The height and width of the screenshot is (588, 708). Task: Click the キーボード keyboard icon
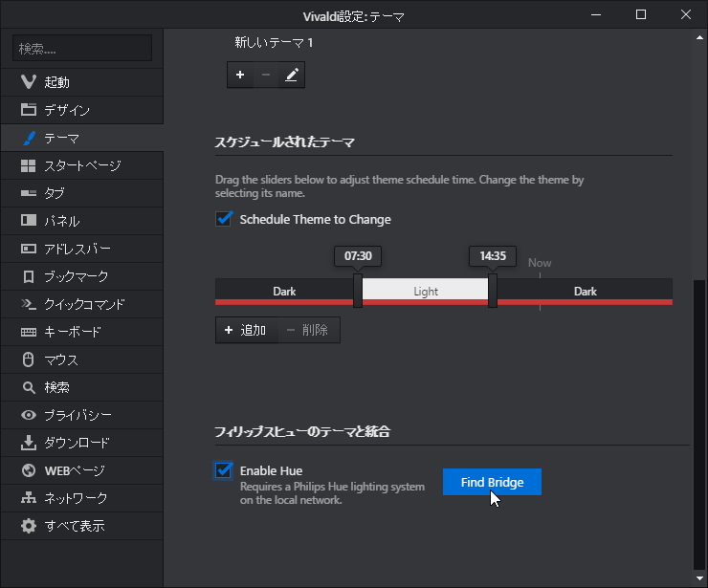(29, 332)
